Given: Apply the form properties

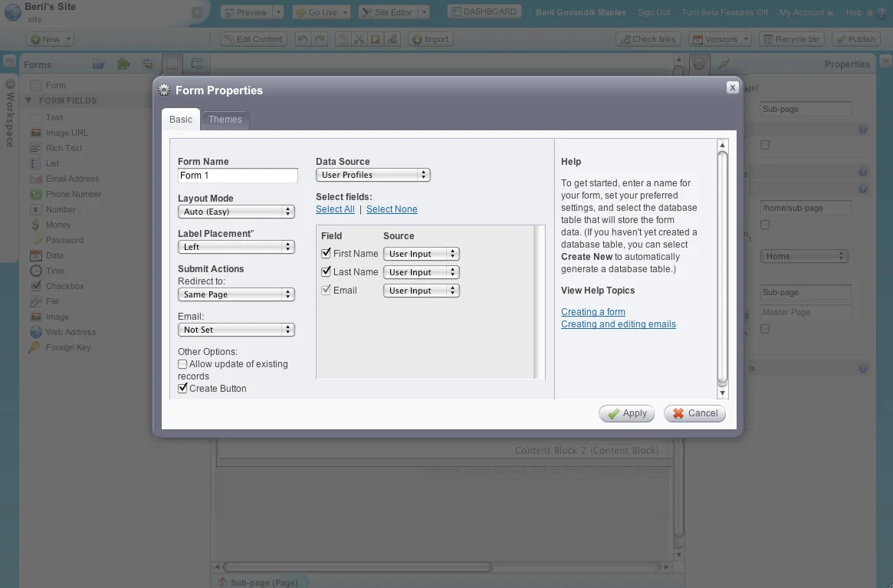Looking at the screenshot, I should pyautogui.click(x=626, y=413).
